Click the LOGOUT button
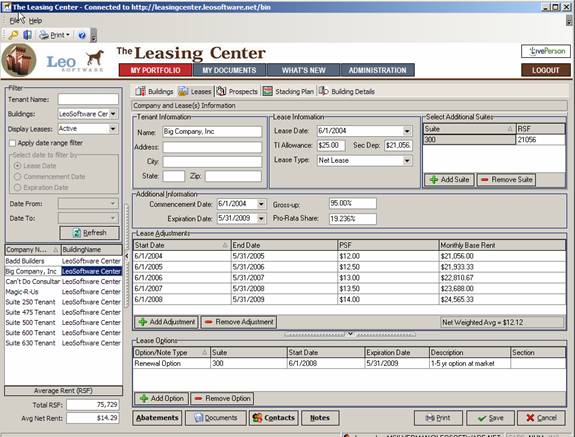The width and height of the screenshot is (575, 437). click(x=546, y=70)
